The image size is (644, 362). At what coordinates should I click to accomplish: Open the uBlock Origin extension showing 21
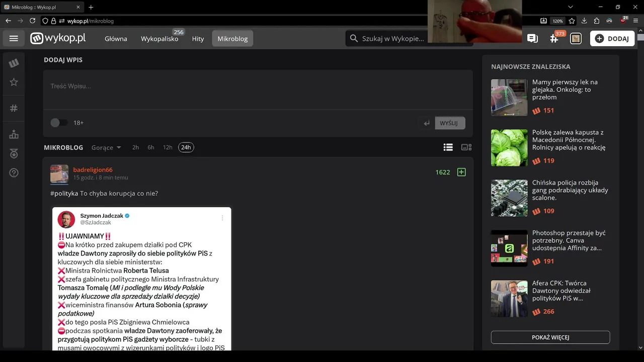pyautogui.click(x=624, y=21)
